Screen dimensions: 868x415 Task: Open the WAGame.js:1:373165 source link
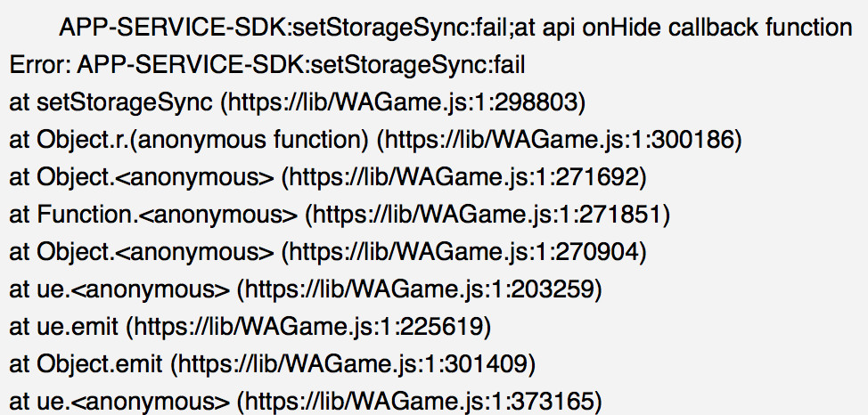(x=420, y=403)
